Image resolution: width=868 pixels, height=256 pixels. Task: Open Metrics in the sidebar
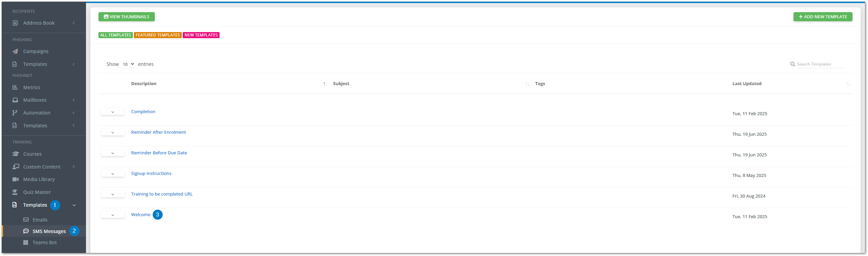tap(32, 87)
